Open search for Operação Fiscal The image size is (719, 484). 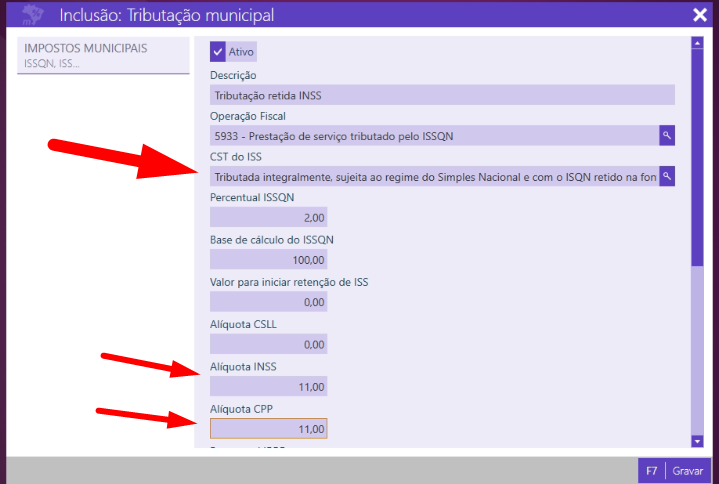pos(667,135)
